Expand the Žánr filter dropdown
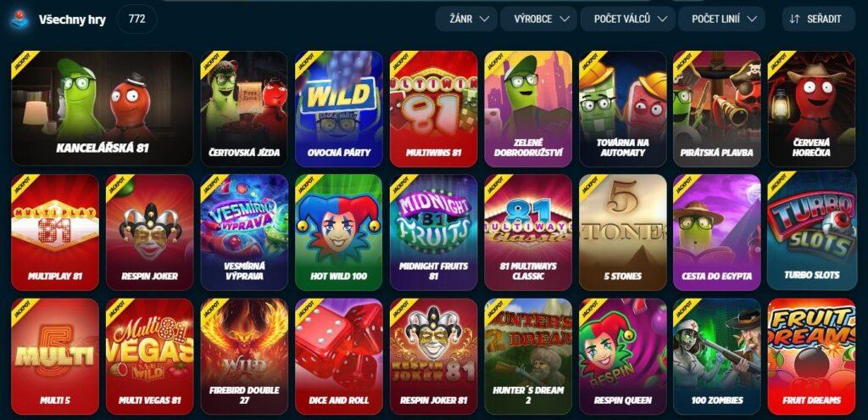Screen dimensions: 868x420 point(466,19)
